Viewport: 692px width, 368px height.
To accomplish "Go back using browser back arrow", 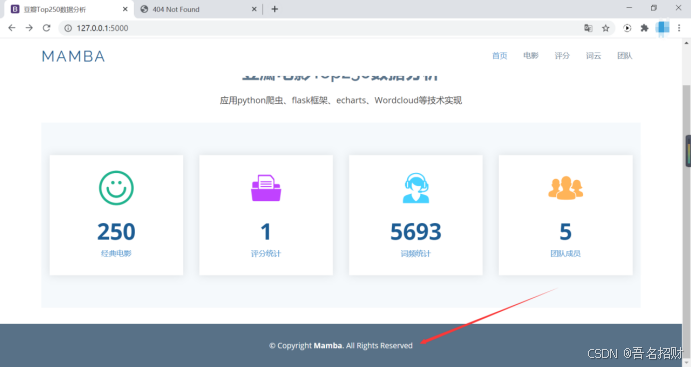I will point(11,28).
